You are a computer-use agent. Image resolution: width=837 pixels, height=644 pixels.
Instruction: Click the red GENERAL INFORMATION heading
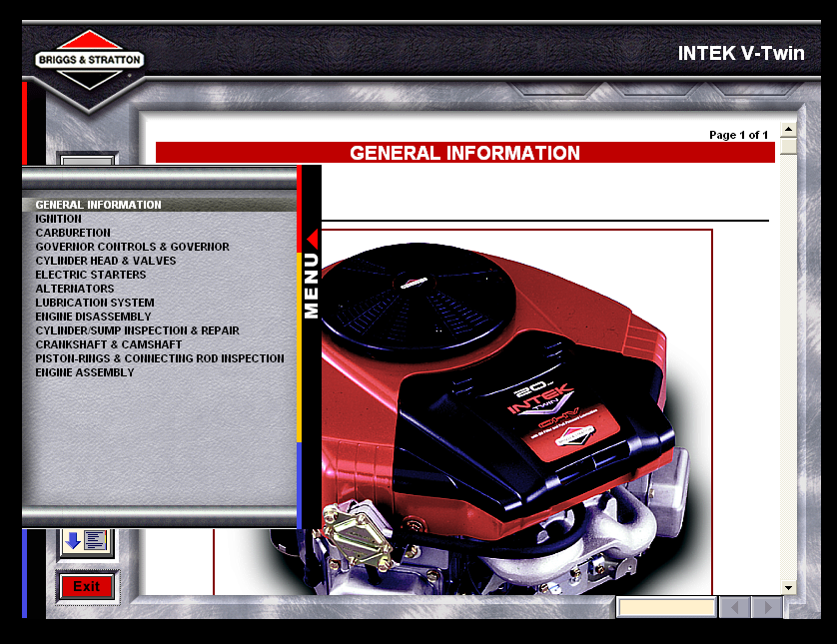[464, 153]
